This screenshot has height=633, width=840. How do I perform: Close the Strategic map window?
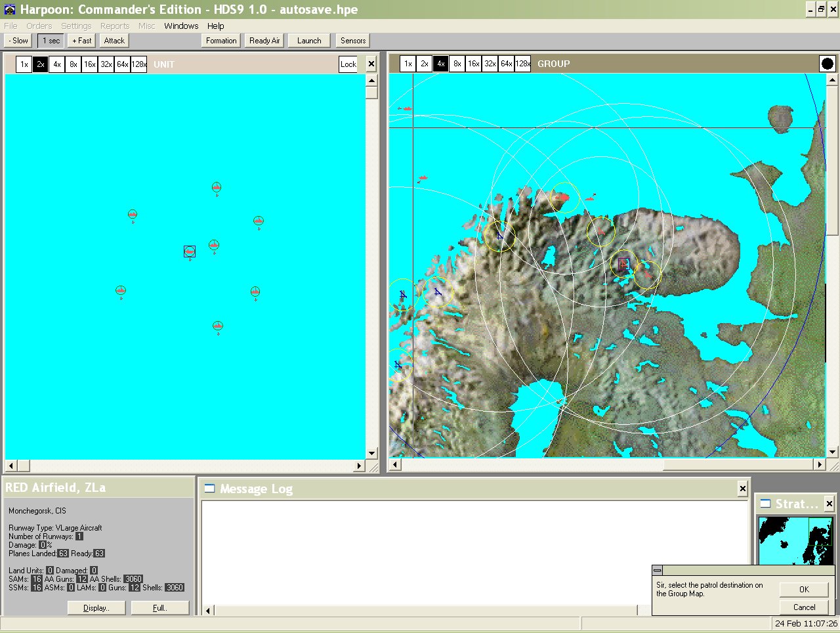click(829, 504)
